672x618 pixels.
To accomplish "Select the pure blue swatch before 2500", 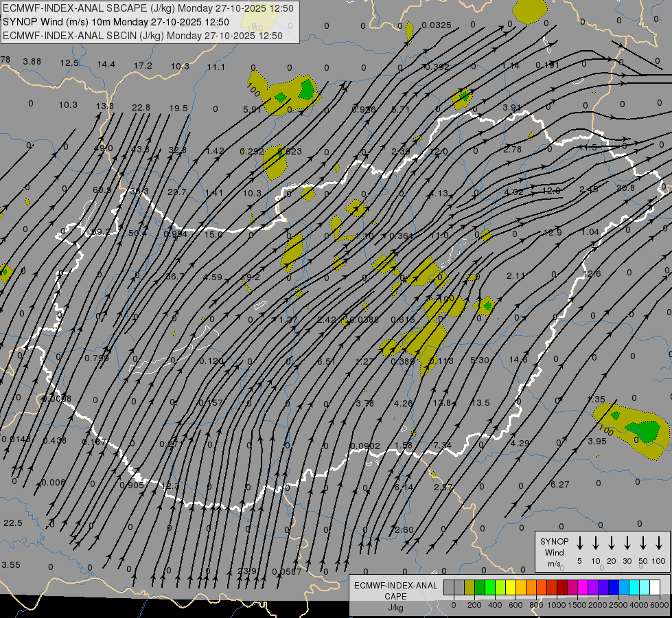I will pyautogui.click(x=614, y=588).
